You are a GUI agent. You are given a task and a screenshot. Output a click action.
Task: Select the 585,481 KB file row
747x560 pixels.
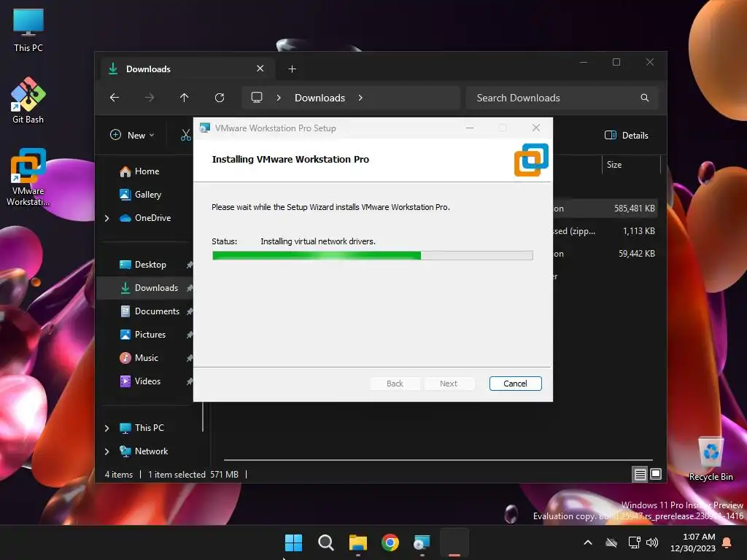pyautogui.click(x=605, y=209)
